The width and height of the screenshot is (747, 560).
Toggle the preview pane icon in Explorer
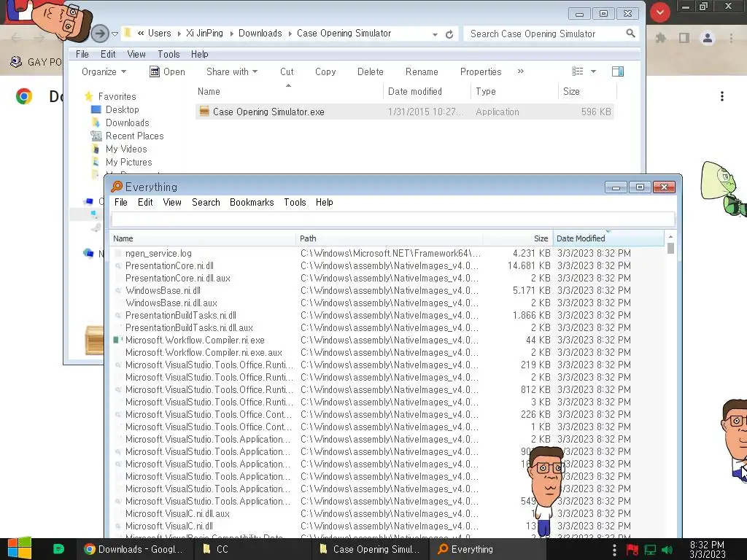[x=618, y=71]
